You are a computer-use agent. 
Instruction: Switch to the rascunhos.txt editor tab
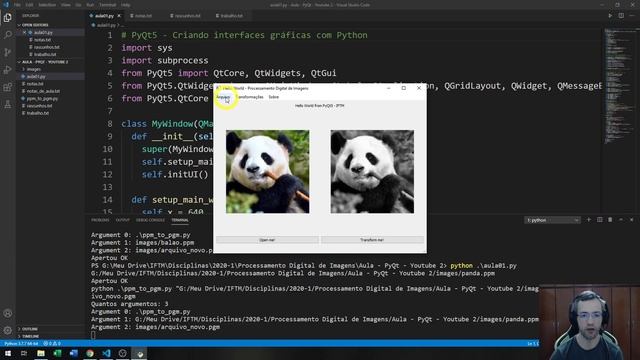(187, 16)
